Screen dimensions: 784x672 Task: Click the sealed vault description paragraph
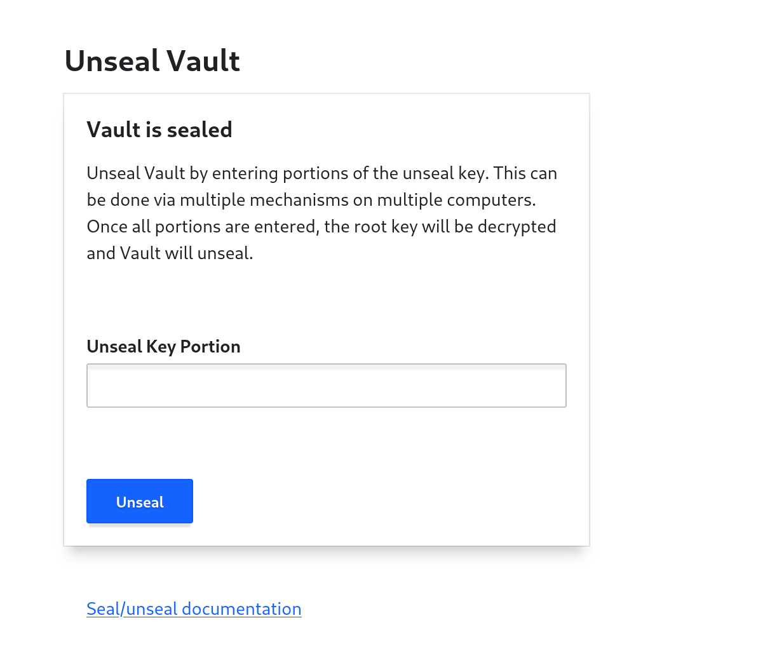pyautogui.click(x=321, y=212)
